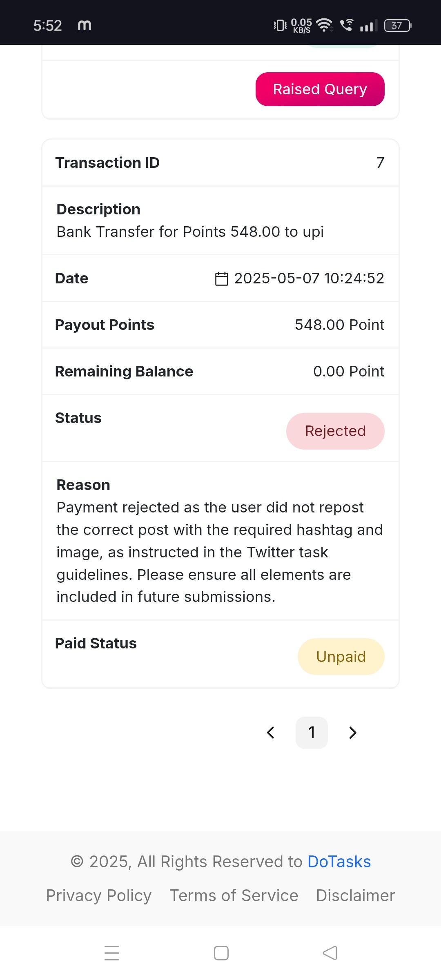
Task: Tap the Android back triangle icon
Action: coord(330,953)
